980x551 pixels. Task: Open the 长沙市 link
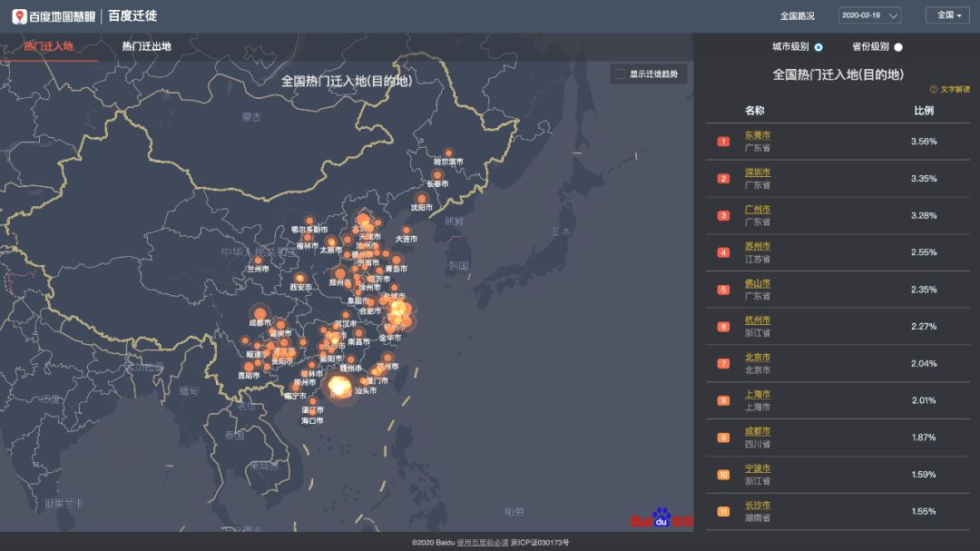point(758,505)
